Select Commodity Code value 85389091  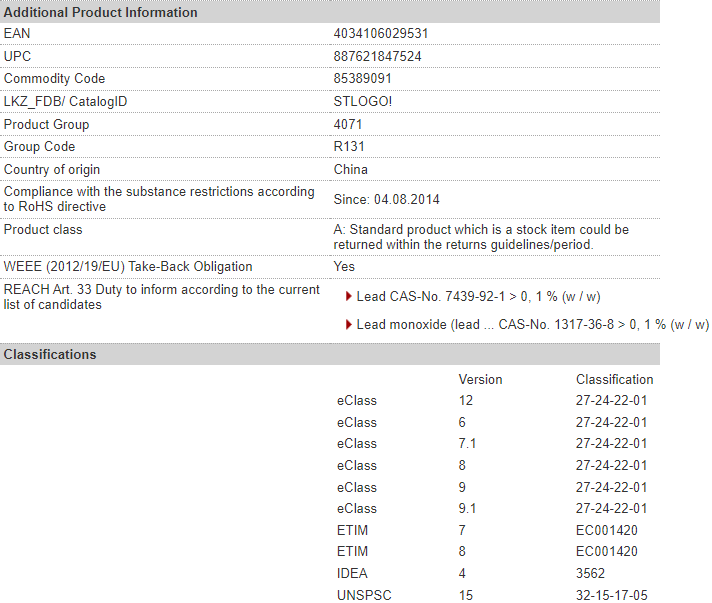[x=362, y=79]
